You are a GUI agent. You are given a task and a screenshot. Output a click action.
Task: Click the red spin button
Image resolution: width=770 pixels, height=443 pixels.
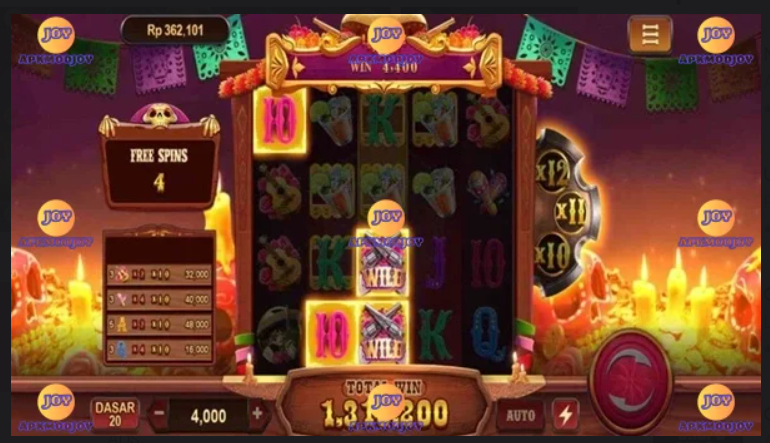click(x=630, y=380)
